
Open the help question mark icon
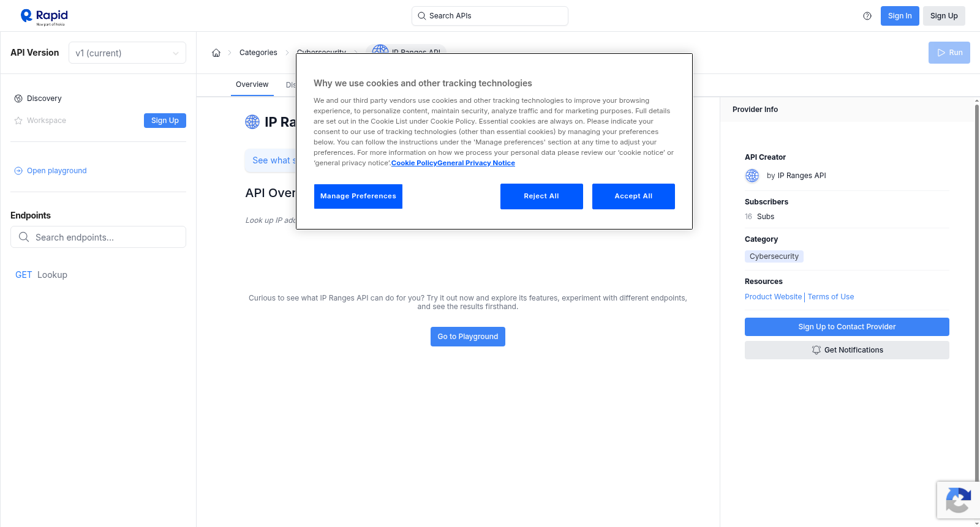tap(867, 16)
